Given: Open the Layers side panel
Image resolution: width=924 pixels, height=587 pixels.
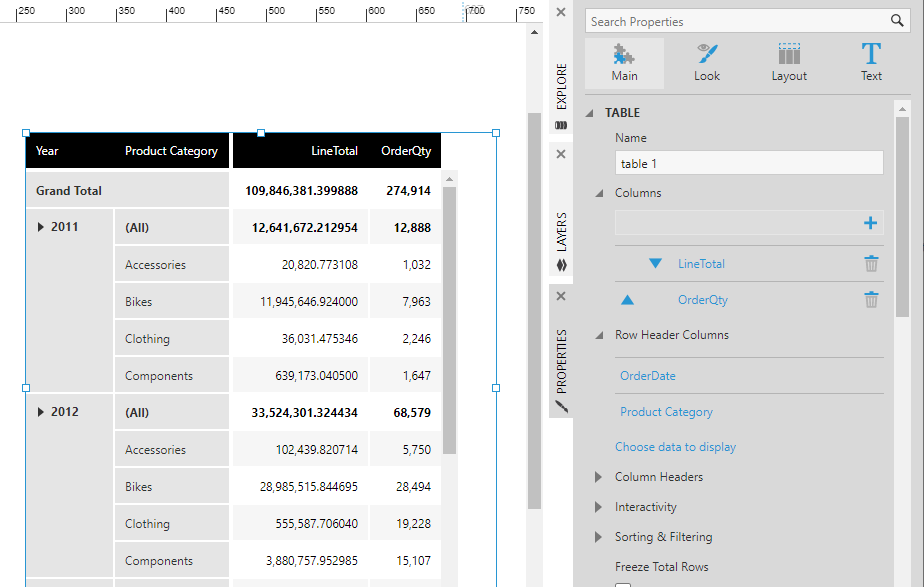Looking at the screenshot, I should (x=562, y=233).
